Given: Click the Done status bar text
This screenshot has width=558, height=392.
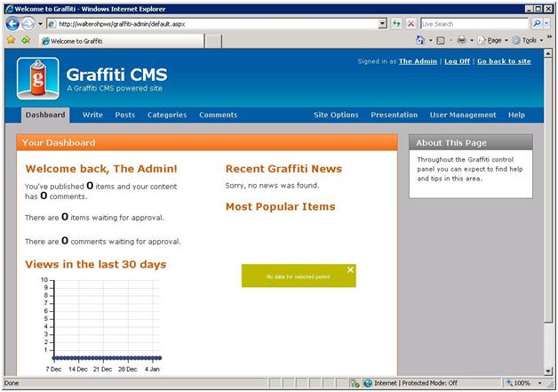Looking at the screenshot, I should coord(12,383).
